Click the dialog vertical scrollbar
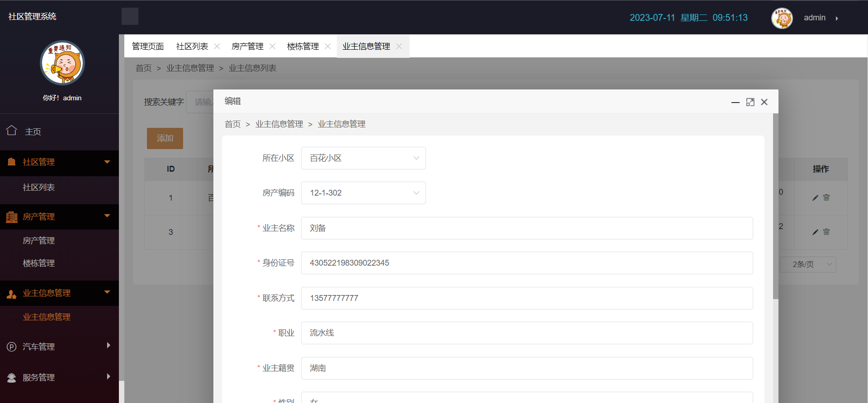 pyautogui.click(x=776, y=206)
